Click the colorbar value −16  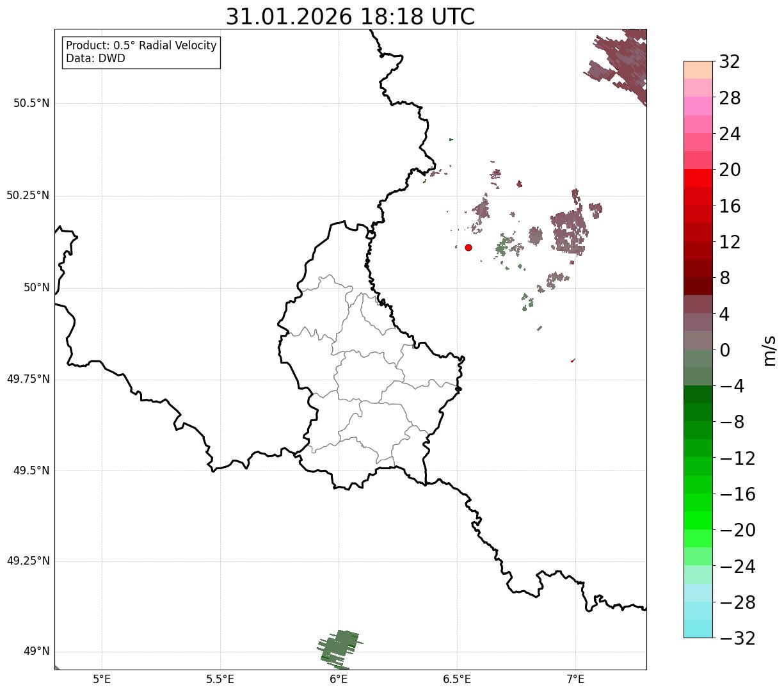coord(737,494)
